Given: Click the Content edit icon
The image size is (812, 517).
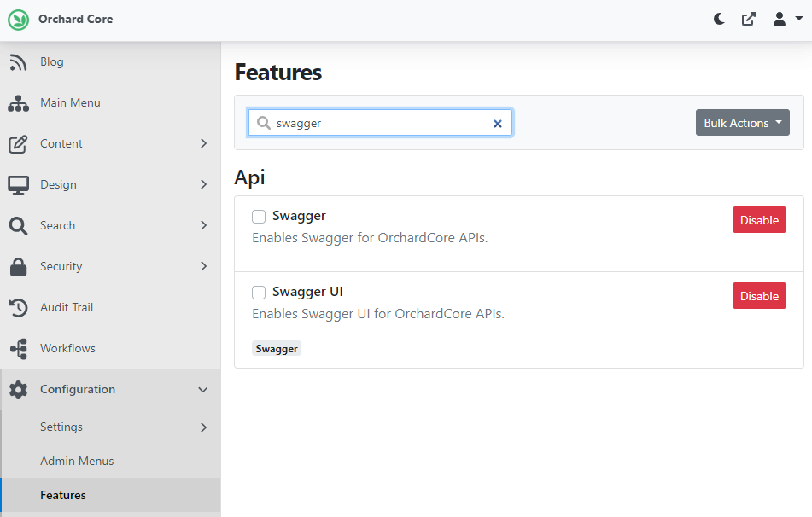Looking at the screenshot, I should (18, 144).
